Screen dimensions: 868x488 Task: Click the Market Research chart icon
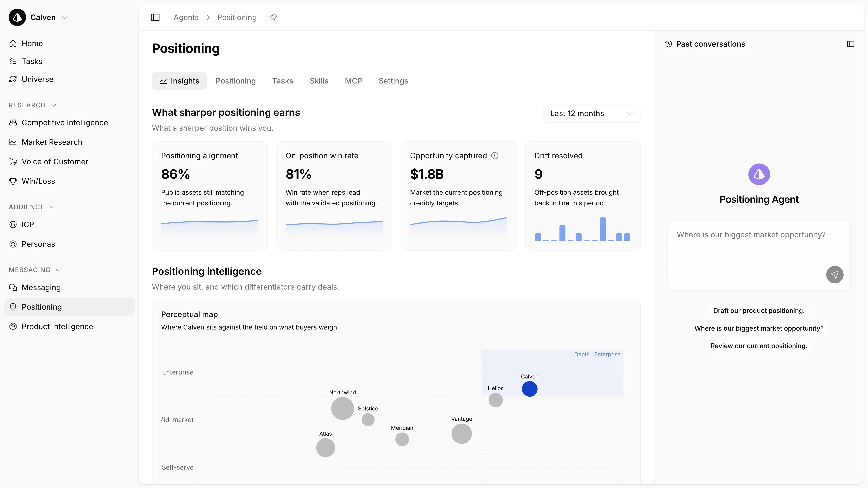pyautogui.click(x=13, y=142)
